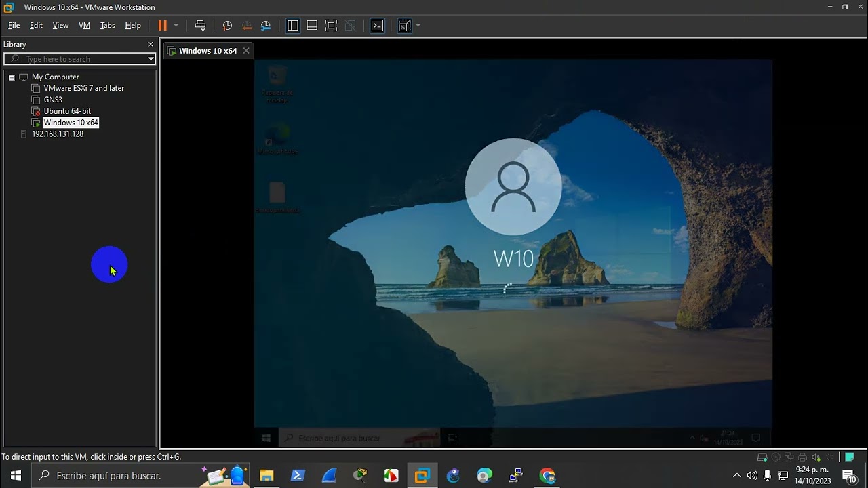This screenshot has height=488, width=868.
Task: Open the host network tray icon
Action: pos(783,476)
